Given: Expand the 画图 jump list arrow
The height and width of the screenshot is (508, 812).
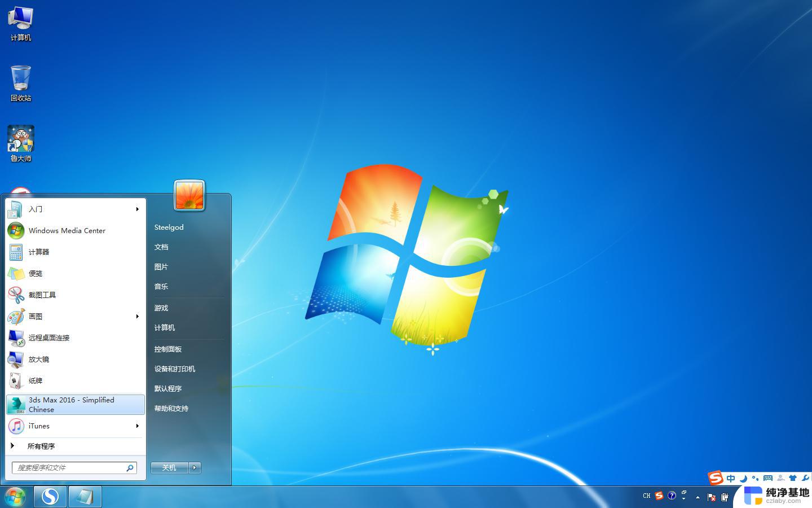Looking at the screenshot, I should point(137,316).
